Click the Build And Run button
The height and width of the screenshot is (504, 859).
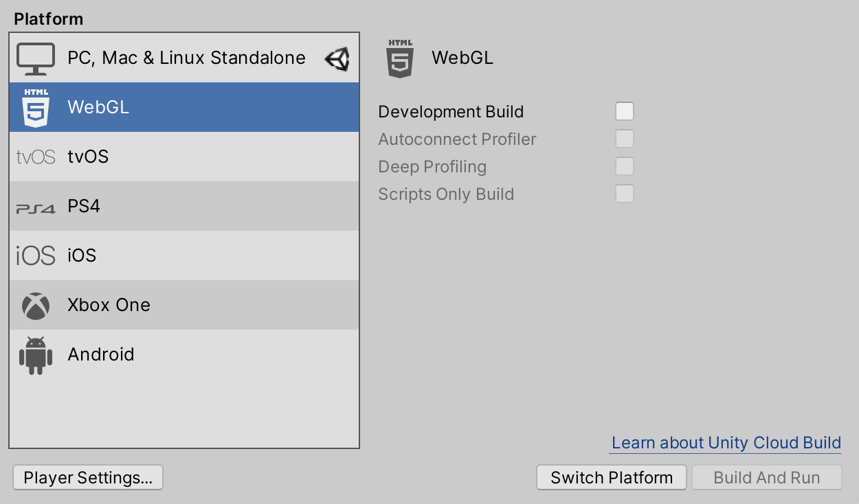point(766,477)
